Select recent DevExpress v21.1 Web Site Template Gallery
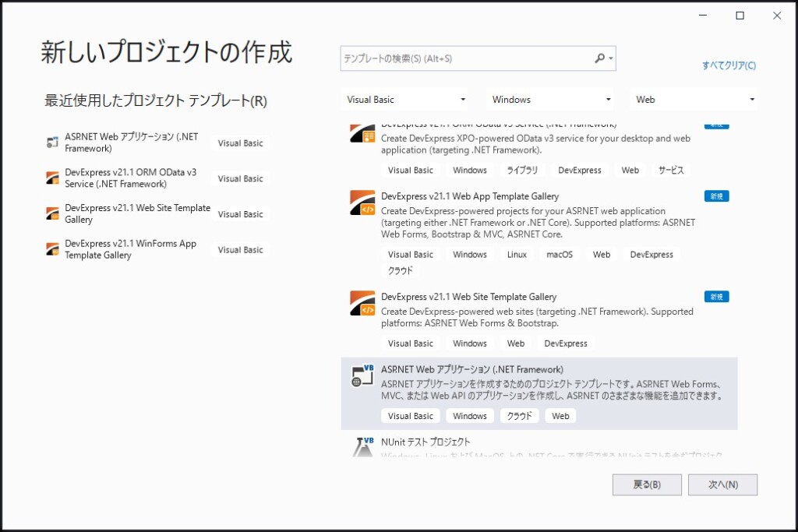The height and width of the screenshot is (532, 798). coord(137,214)
